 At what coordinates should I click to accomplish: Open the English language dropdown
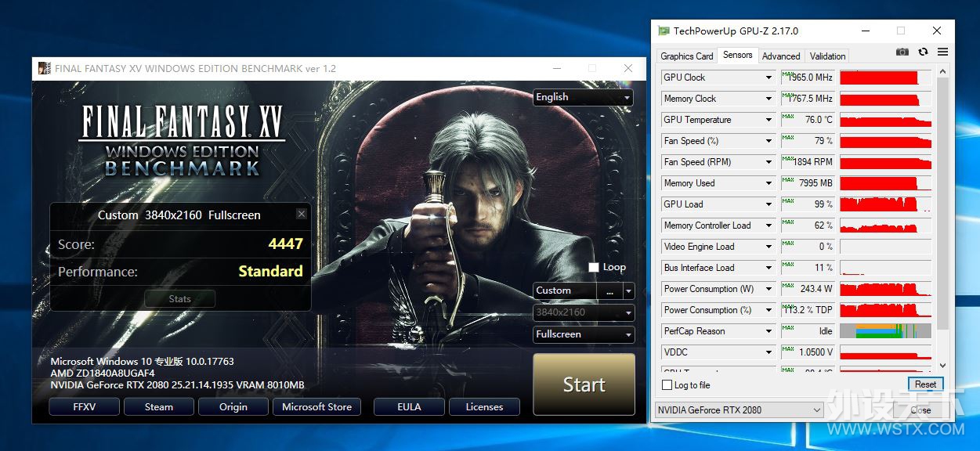(x=583, y=97)
